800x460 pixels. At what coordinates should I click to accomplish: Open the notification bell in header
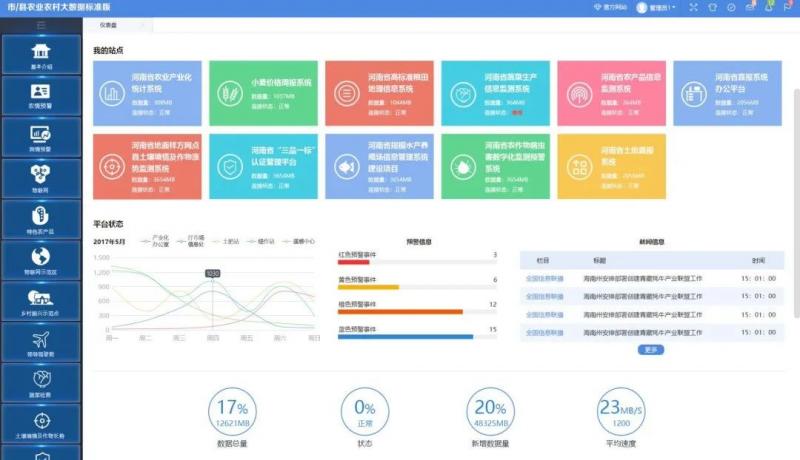[771, 7]
